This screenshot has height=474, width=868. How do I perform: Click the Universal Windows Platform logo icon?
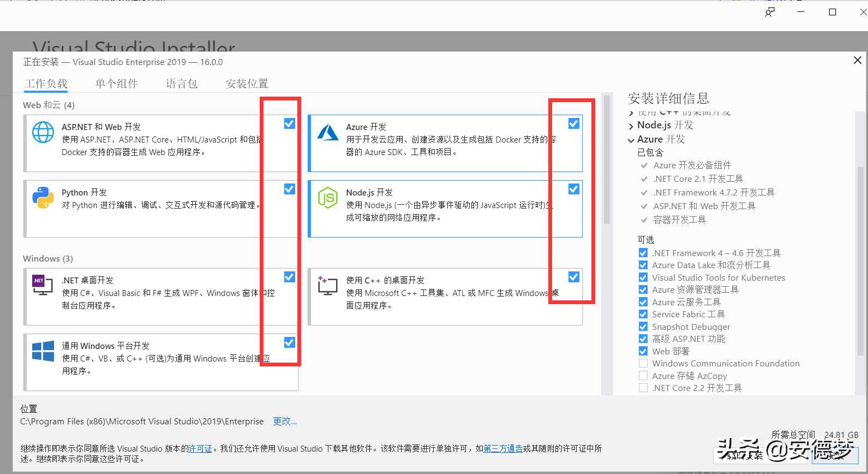[x=43, y=351]
